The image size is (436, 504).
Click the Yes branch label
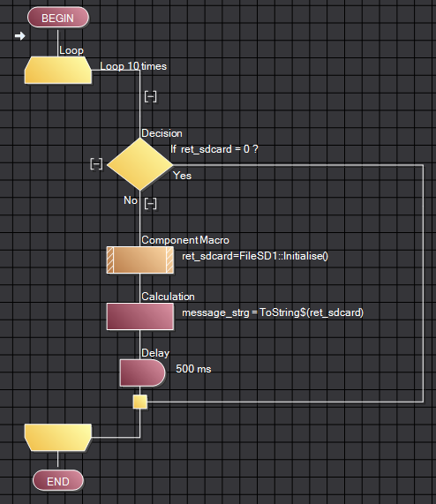(x=182, y=176)
